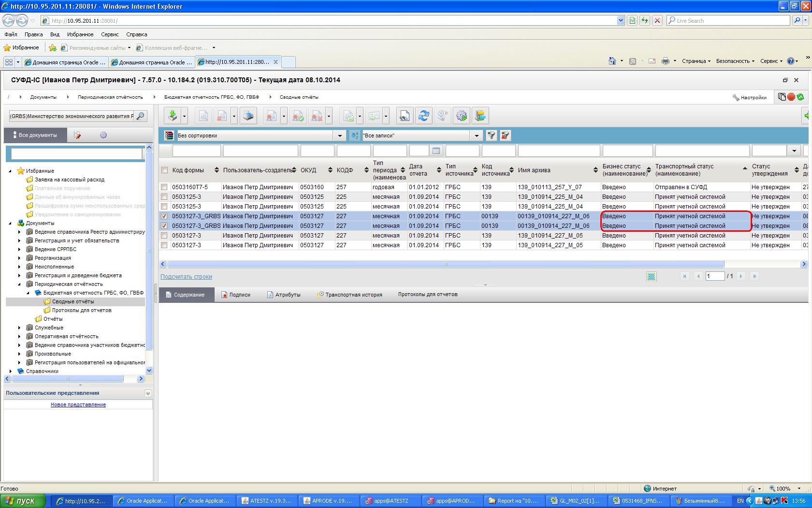Check the 0503160T7-5 row checkbox
This screenshot has height=508, width=812.
(164, 187)
